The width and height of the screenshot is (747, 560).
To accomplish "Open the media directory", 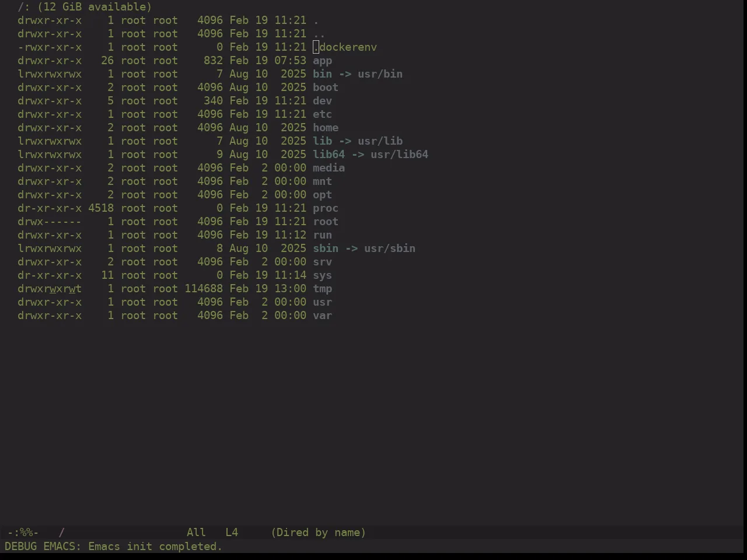I will 329,168.
